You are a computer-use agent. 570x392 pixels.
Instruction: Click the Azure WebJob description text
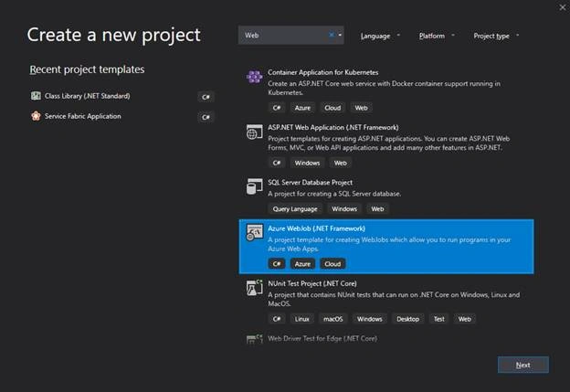(x=389, y=244)
